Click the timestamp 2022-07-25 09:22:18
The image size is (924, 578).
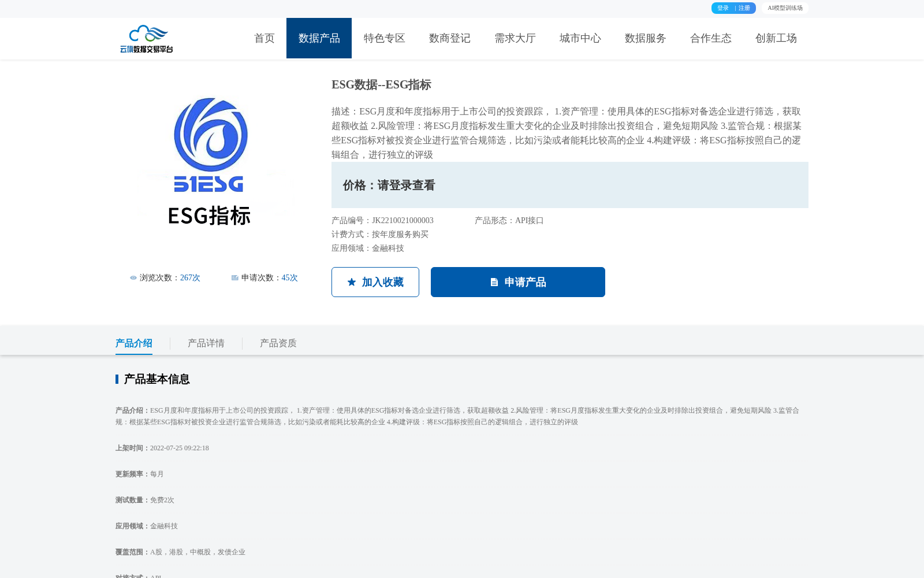click(180, 448)
